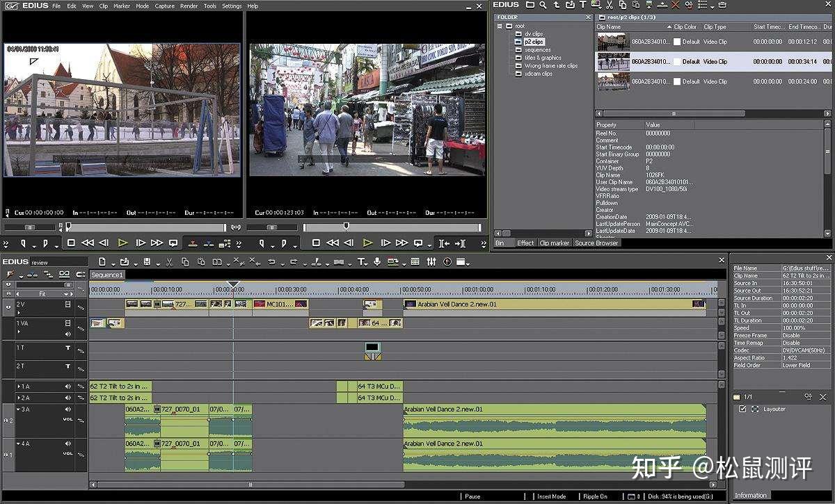Viewport: 835px width, 504px height.
Task: Click the voice-over microphone icon
Action: [x=378, y=261]
